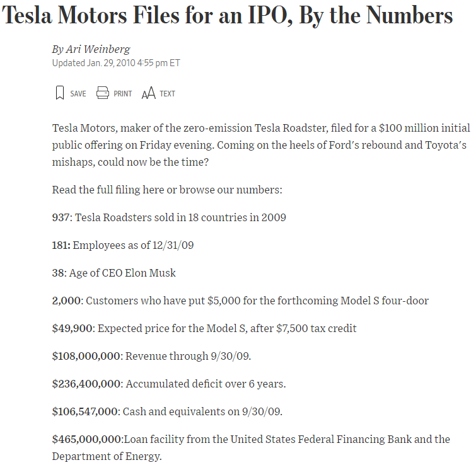Click the 2,000 Customers line
Image resolution: width=476 pixels, height=465 pixels.
[x=240, y=301]
